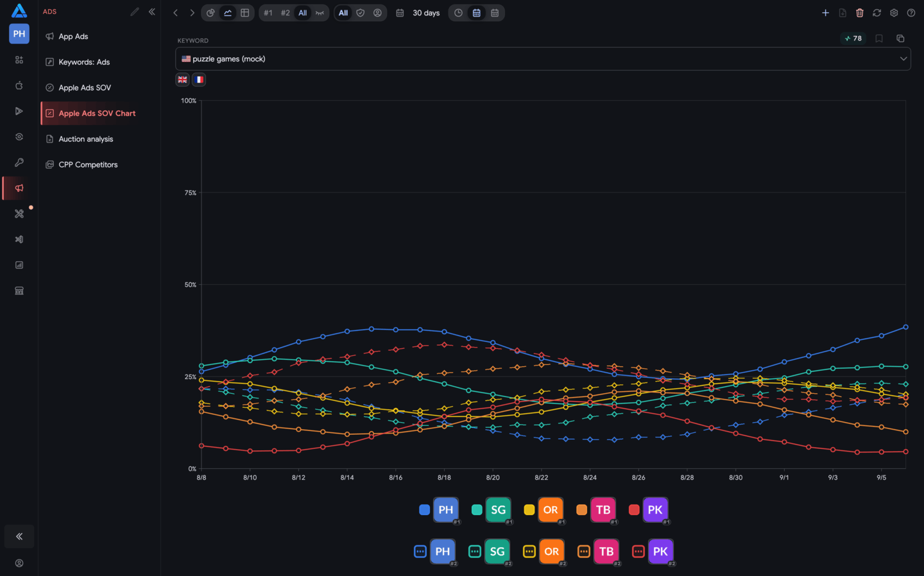
Task: Toggle PK #1 series in legend
Action: pyautogui.click(x=650, y=511)
